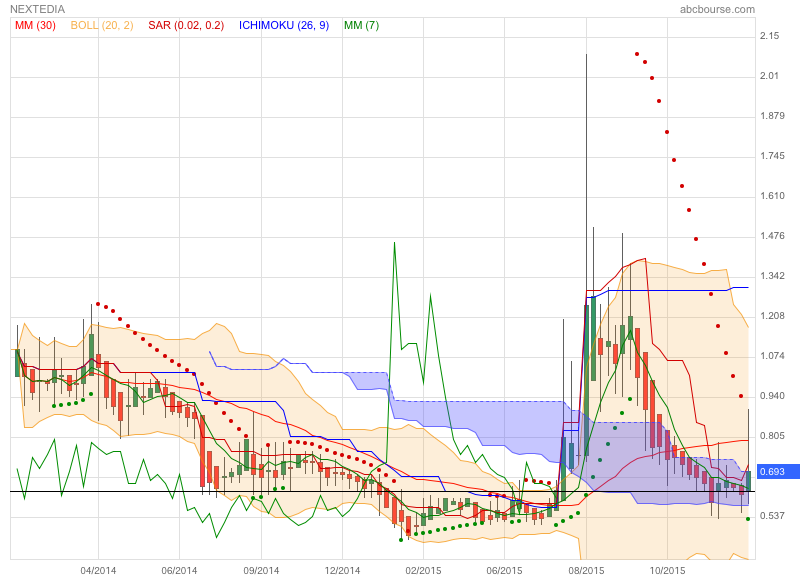Click the blue 0.693 current price tag
The width and height of the screenshot is (800, 580).
tap(778, 471)
